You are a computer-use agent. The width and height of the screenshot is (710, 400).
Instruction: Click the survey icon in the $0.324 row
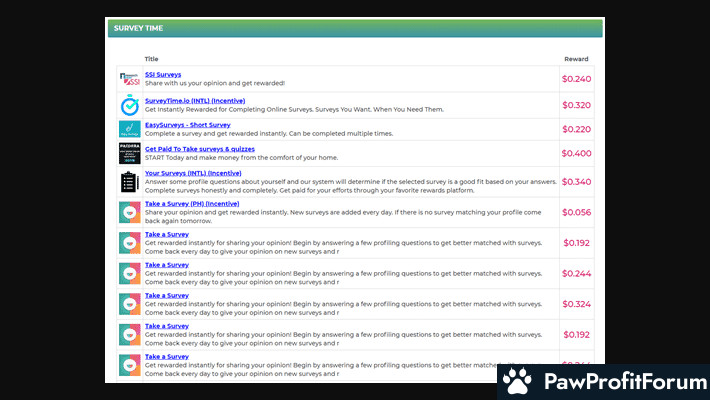click(x=129, y=304)
